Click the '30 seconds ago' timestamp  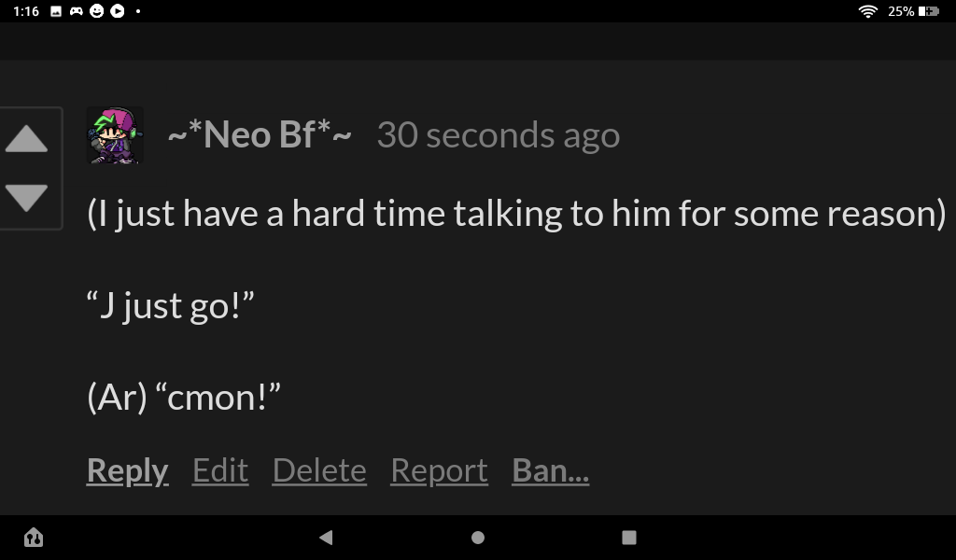[498, 135]
